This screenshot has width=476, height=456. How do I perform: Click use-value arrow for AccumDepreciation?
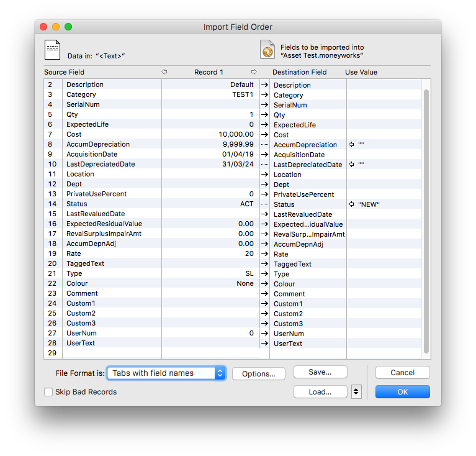click(351, 145)
